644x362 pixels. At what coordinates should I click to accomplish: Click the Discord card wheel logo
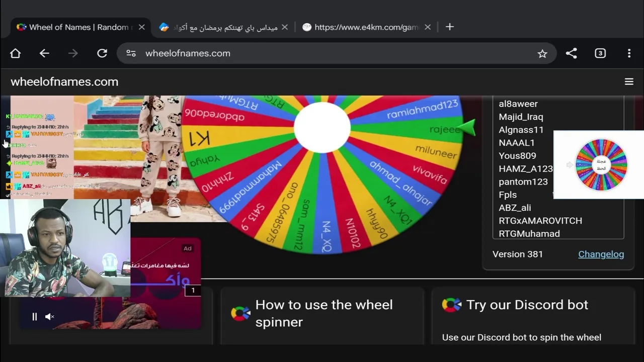point(451,305)
